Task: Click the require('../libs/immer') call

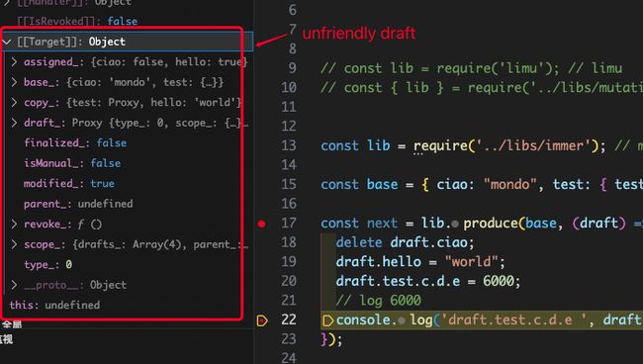Action: pyautogui.click(x=505, y=146)
